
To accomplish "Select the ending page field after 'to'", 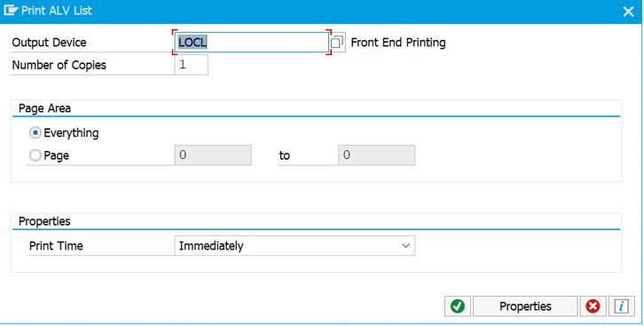I will (376, 155).
